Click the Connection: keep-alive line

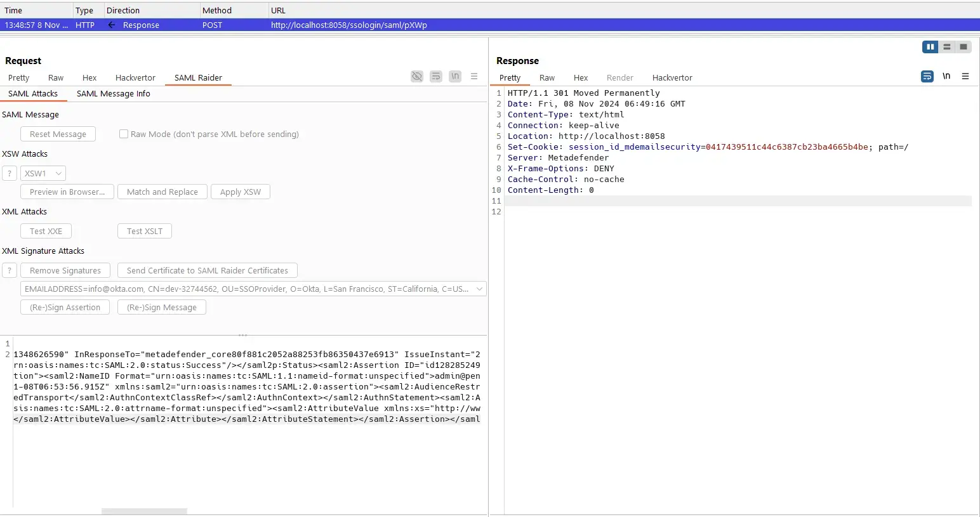point(563,125)
